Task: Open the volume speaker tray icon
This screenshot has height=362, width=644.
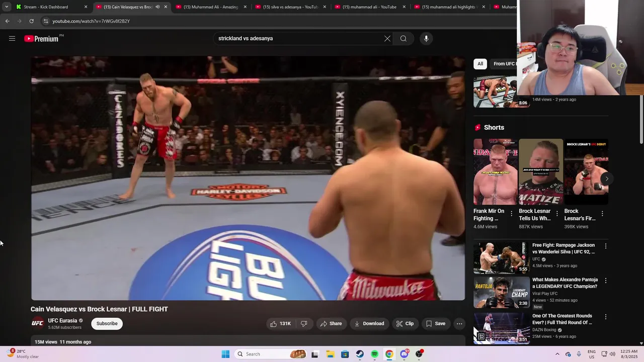Action: (x=612, y=354)
